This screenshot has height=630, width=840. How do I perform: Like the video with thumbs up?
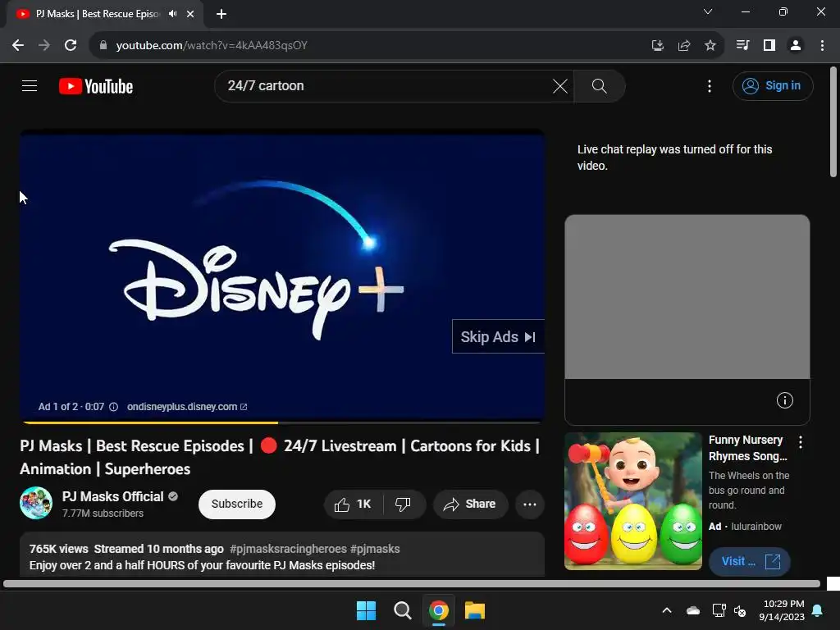(353, 504)
